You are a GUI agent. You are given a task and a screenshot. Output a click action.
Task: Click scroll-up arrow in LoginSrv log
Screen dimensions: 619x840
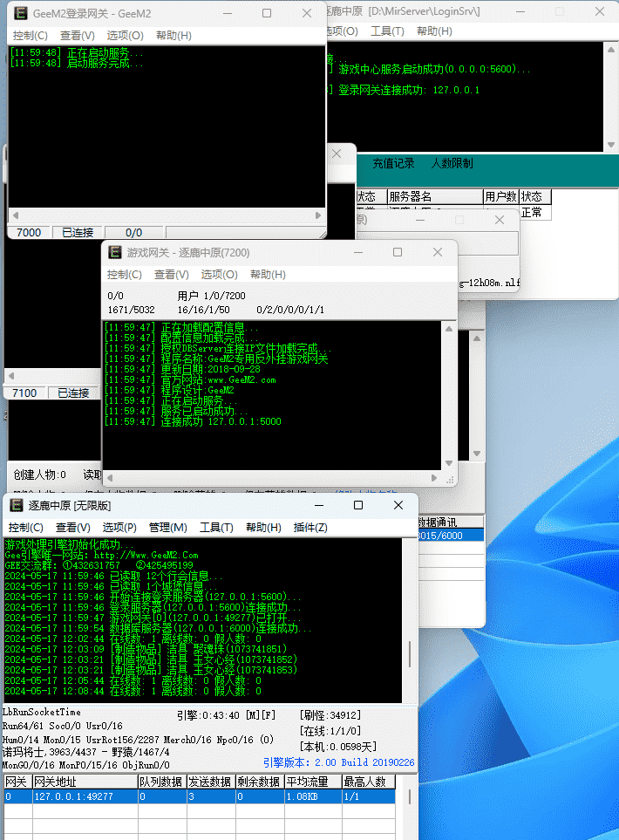pos(611,50)
